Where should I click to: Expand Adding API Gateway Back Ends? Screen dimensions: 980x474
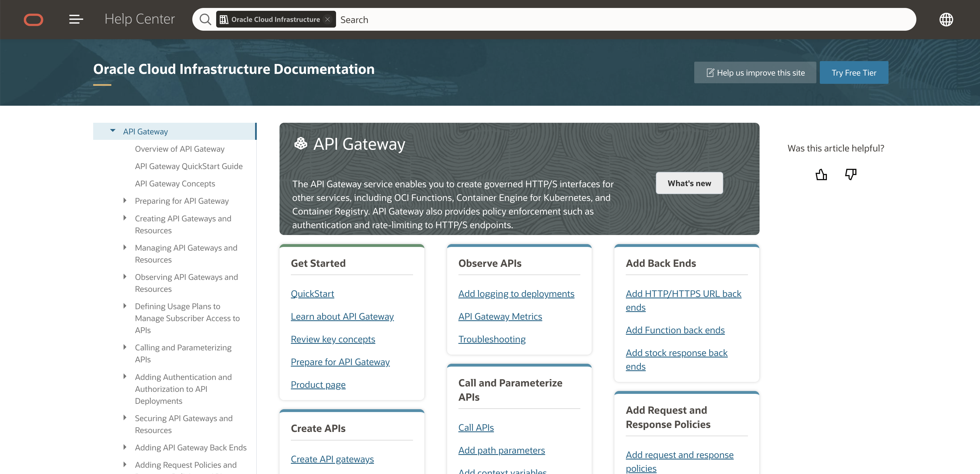(x=125, y=447)
